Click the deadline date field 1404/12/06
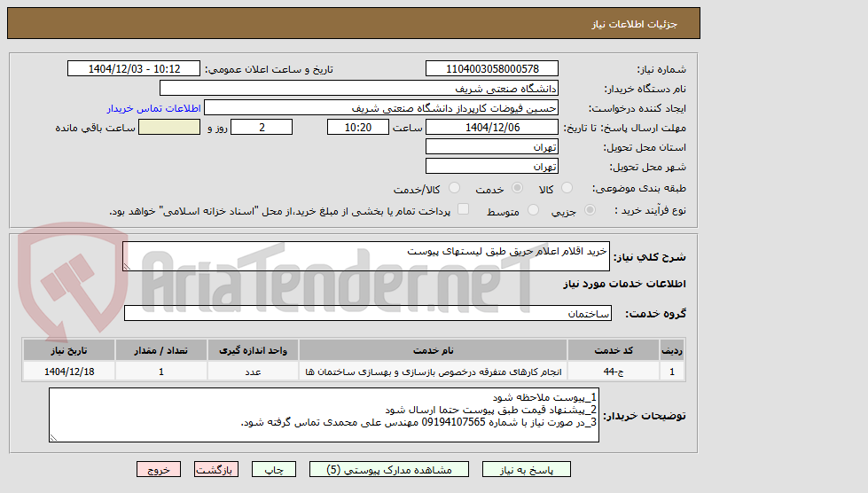This screenshot has width=868, height=493. coord(491,128)
